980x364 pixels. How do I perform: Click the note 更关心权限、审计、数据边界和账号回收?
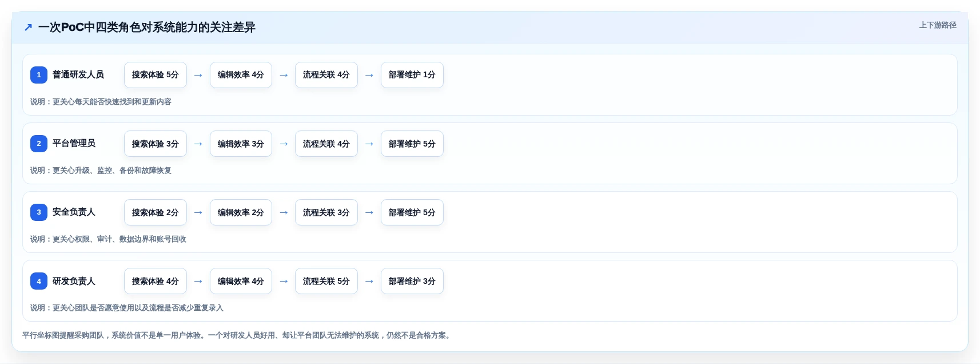pos(119,239)
